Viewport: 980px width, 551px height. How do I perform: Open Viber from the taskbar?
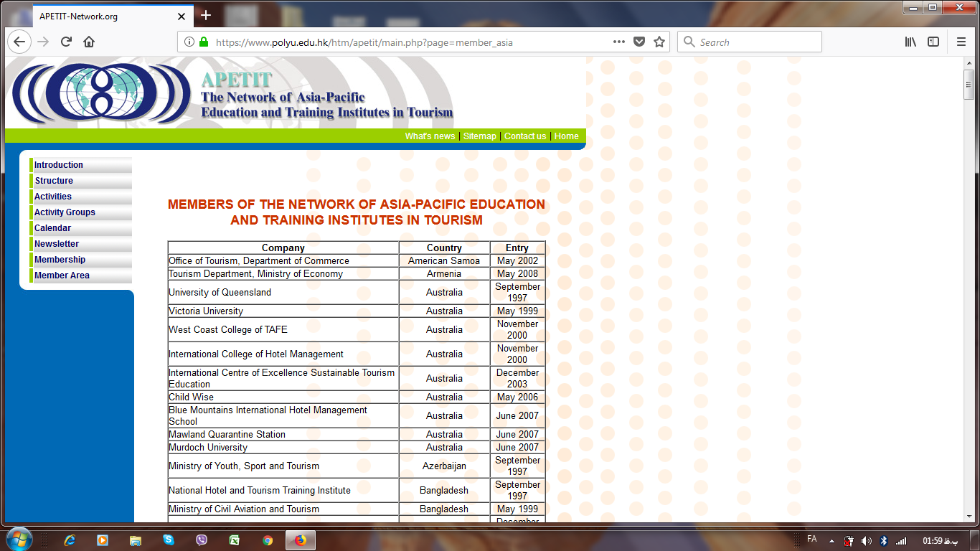point(202,540)
